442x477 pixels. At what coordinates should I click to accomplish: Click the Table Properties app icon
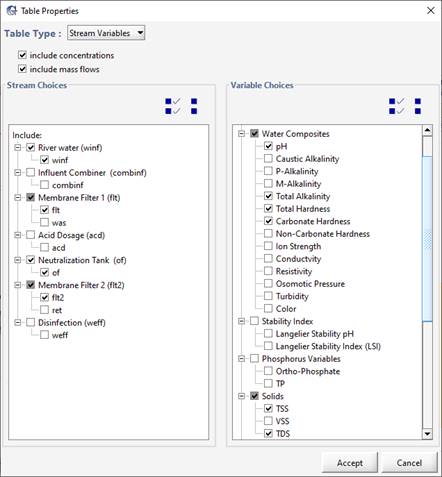coord(12,11)
